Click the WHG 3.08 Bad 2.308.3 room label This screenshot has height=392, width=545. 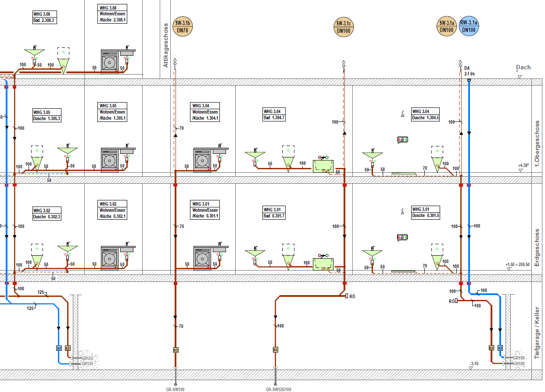pyautogui.click(x=45, y=17)
